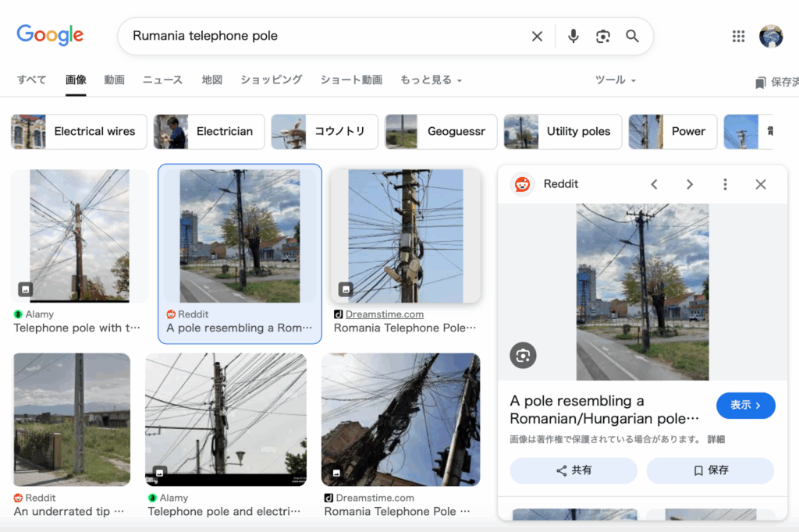Viewport: 799px width, 532px height.
Task: Filter by Electrical wires chip
Action: pyautogui.click(x=79, y=132)
